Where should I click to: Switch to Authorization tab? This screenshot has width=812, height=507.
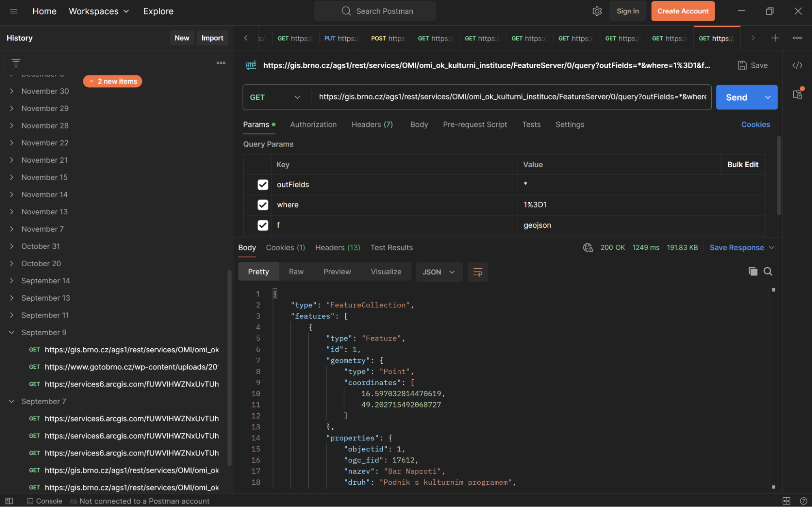[x=313, y=124]
